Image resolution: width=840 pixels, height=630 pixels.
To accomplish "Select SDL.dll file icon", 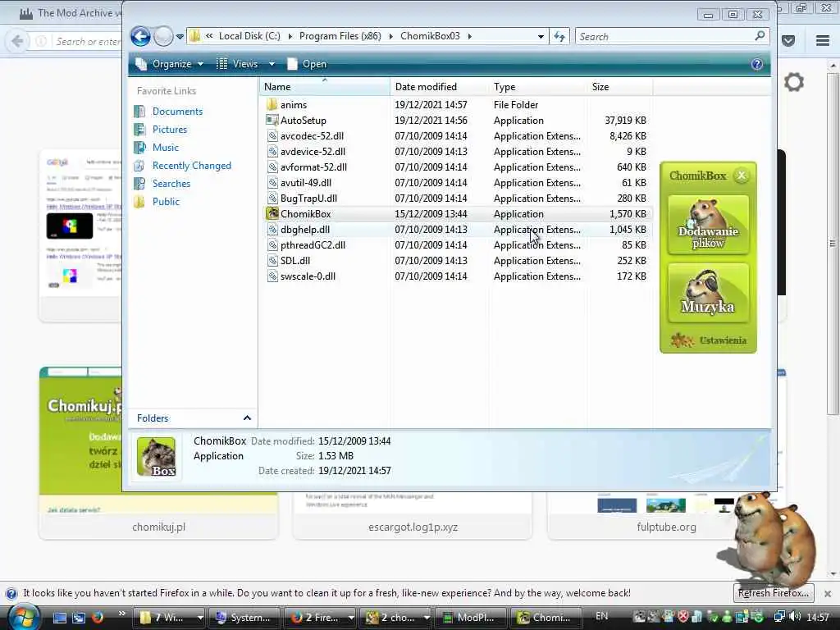I will coord(272,260).
